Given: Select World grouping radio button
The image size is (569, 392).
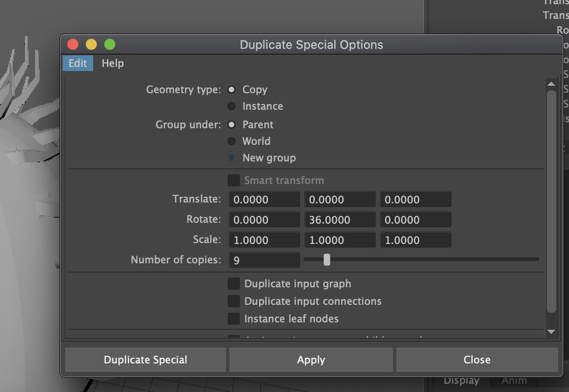Looking at the screenshot, I should click(x=232, y=141).
